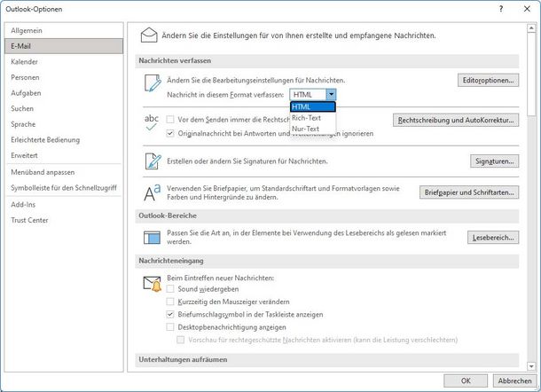Click the signature pen icon
541x392 pixels.
[x=153, y=161]
